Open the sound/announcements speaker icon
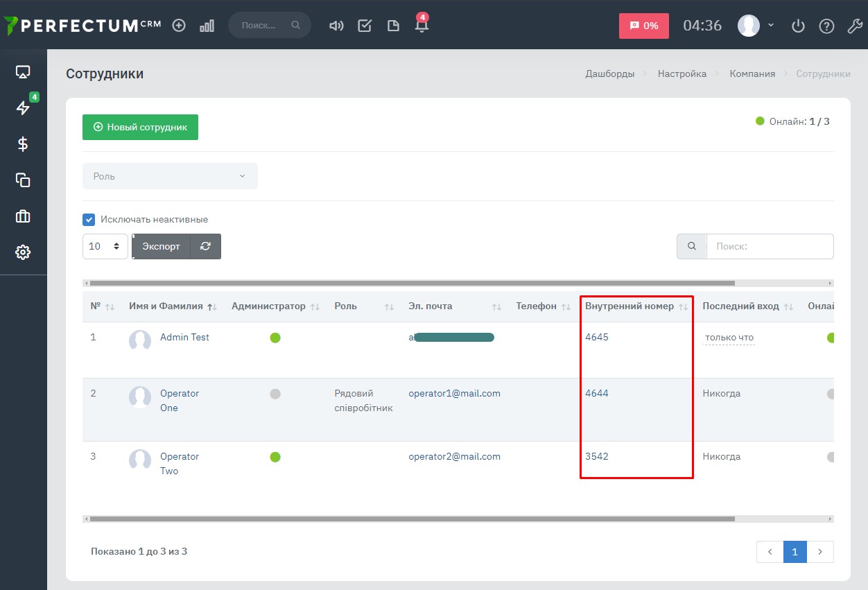Viewport: 868px width, 590px height. tap(336, 26)
